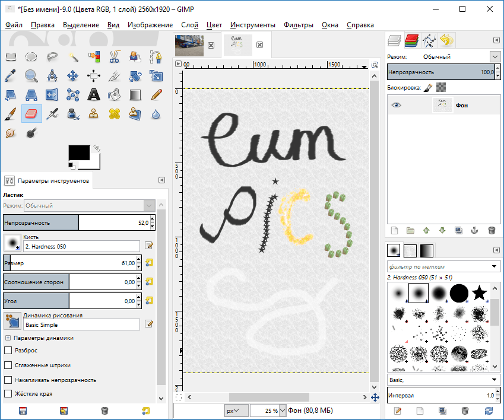Click the black foreground color swatch
The width and height of the screenshot is (504, 420).
78,152
